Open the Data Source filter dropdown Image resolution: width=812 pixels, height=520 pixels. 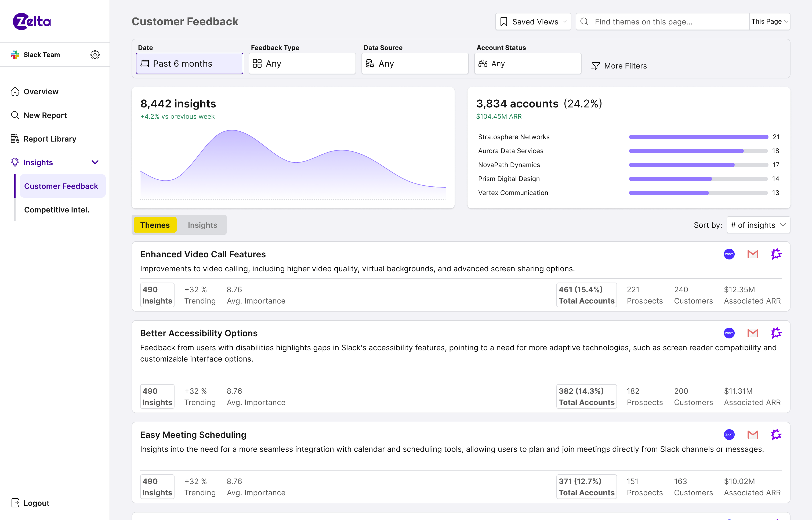pos(415,63)
